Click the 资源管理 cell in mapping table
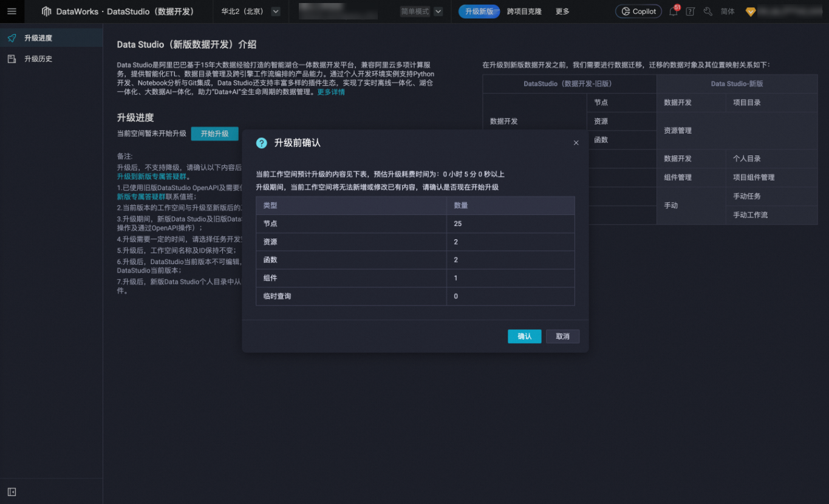829x504 pixels. coord(737,131)
